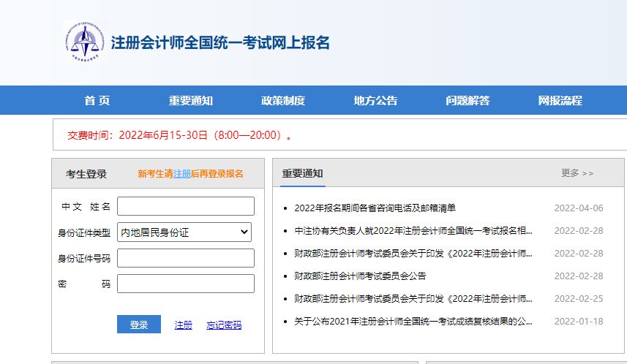The image size is (627, 364).
Task: Expand the 身份证件类型 dropdown
Action: tap(185, 232)
